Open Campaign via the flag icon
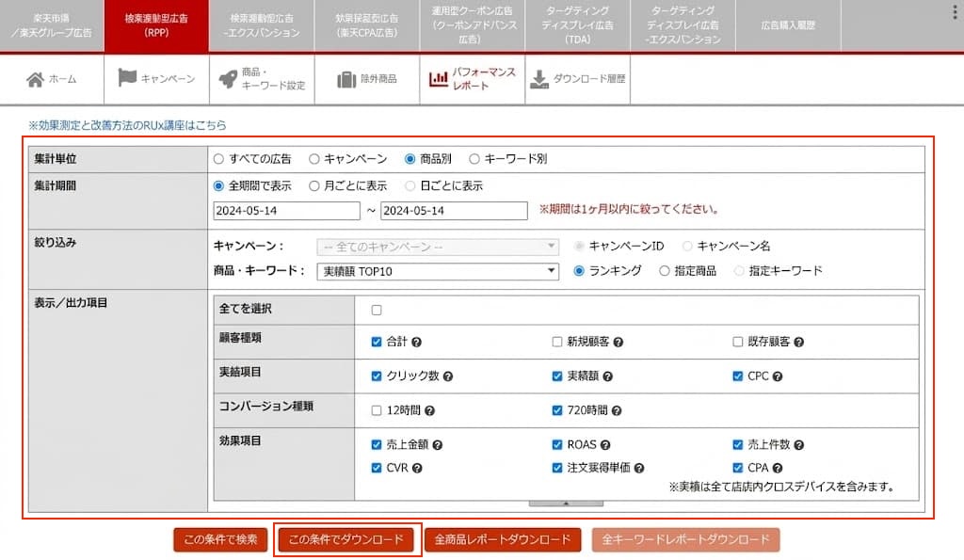 click(x=127, y=78)
